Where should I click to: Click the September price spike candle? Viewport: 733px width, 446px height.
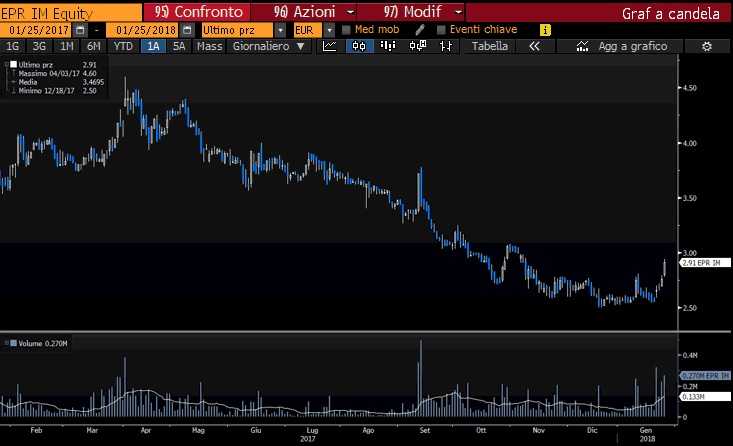click(x=421, y=187)
